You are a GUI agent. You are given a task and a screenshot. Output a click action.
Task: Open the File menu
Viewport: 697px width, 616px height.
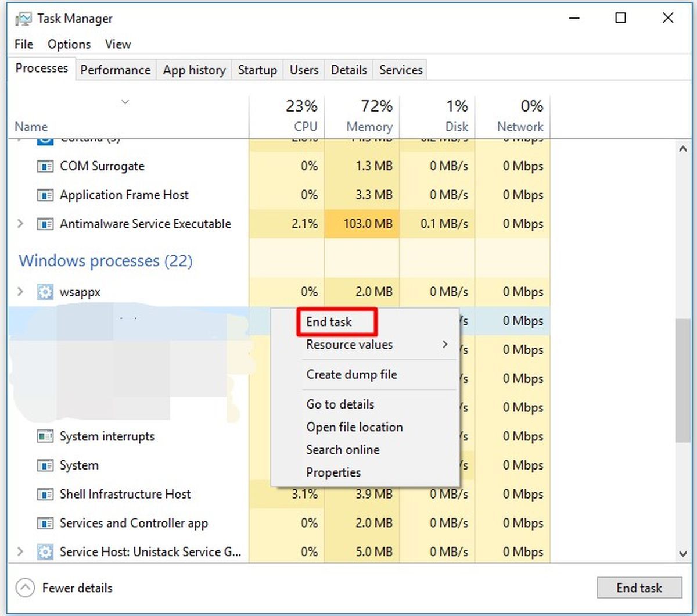pyautogui.click(x=24, y=44)
